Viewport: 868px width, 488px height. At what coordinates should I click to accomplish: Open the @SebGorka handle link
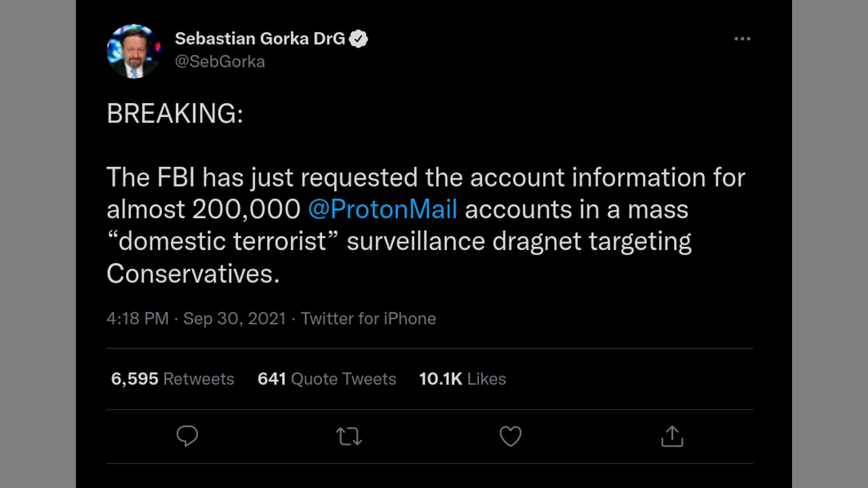[220, 62]
